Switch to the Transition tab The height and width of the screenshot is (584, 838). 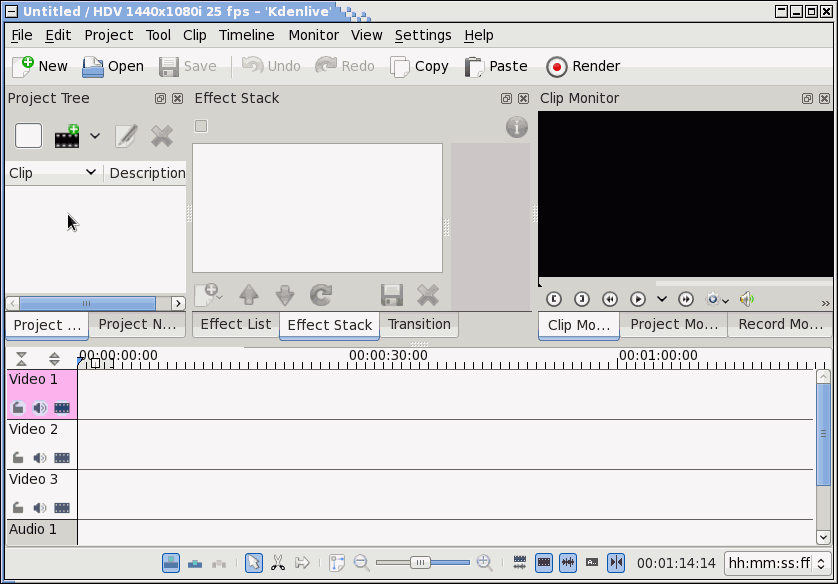point(420,324)
